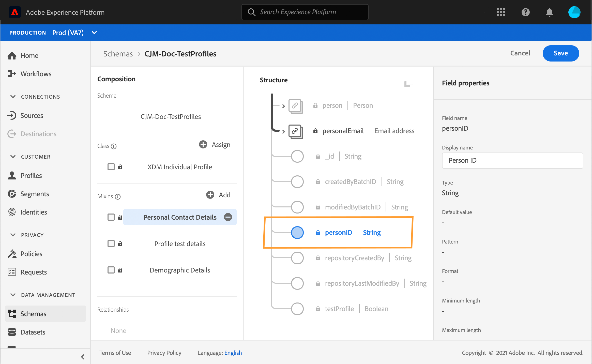The height and width of the screenshot is (364, 592).
Task: Remove Personal Contact Details mixin minus icon
Action: coord(228,217)
